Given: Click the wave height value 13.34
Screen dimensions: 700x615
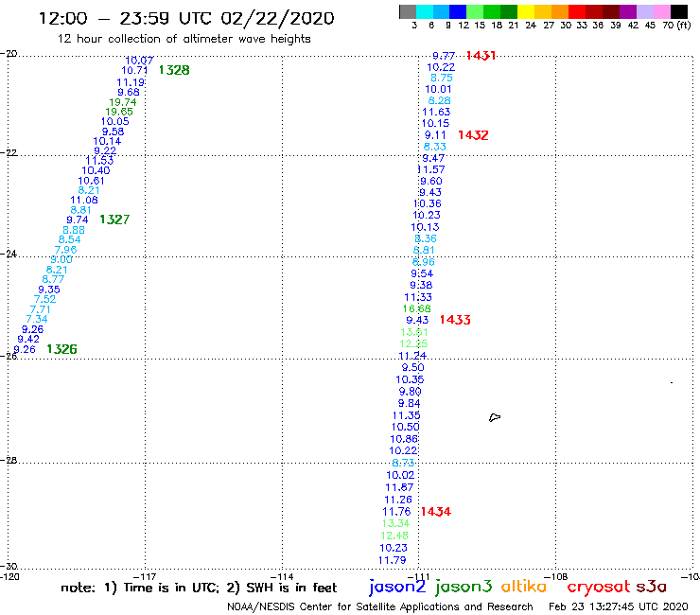Looking at the screenshot, I should click(395, 523).
